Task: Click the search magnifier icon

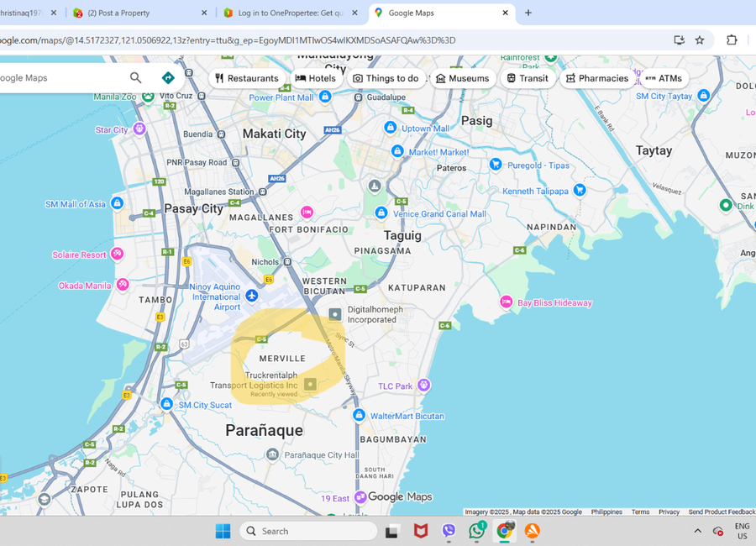Action: pyautogui.click(x=134, y=76)
